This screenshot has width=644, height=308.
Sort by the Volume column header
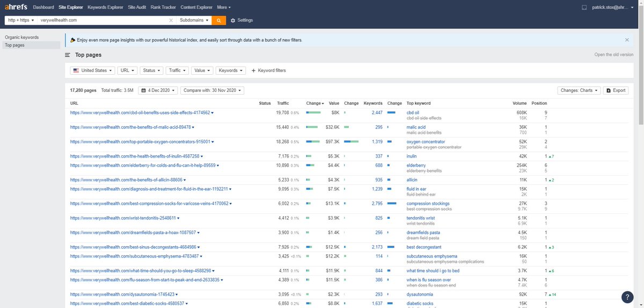519,103
